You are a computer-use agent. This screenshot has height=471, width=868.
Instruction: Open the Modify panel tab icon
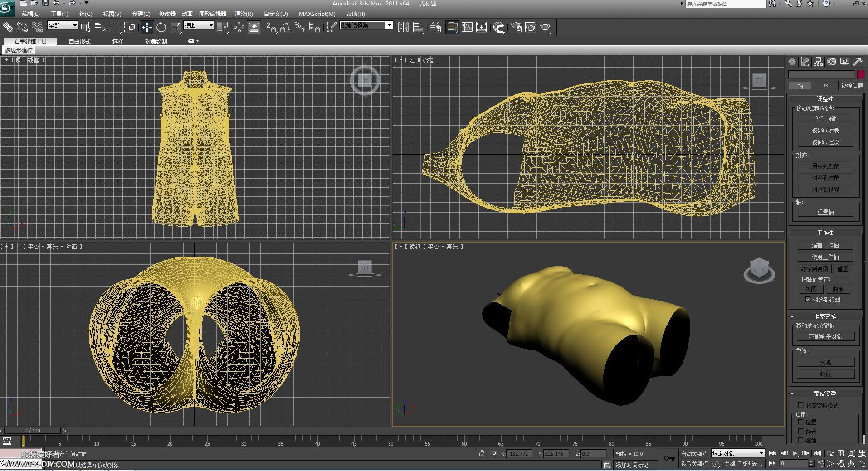pyautogui.click(x=805, y=62)
